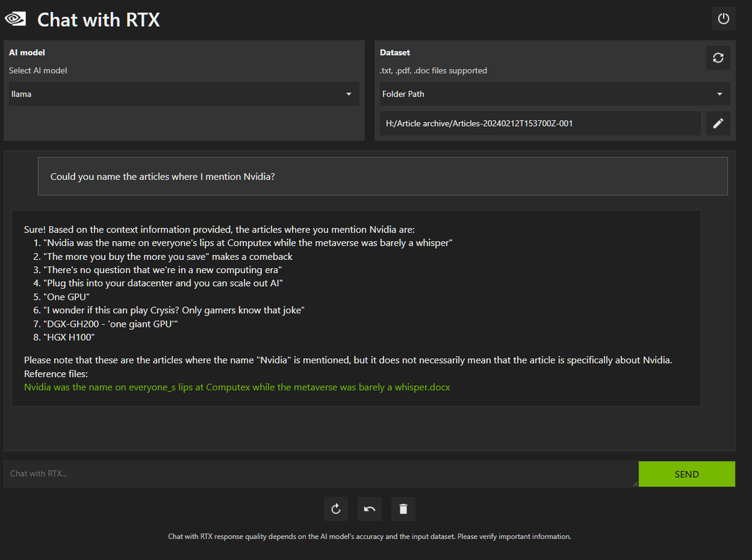The width and height of the screenshot is (752, 560).
Task: Click the user's question bubble about Nvidia articles
Action: click(x=382, y=176)
